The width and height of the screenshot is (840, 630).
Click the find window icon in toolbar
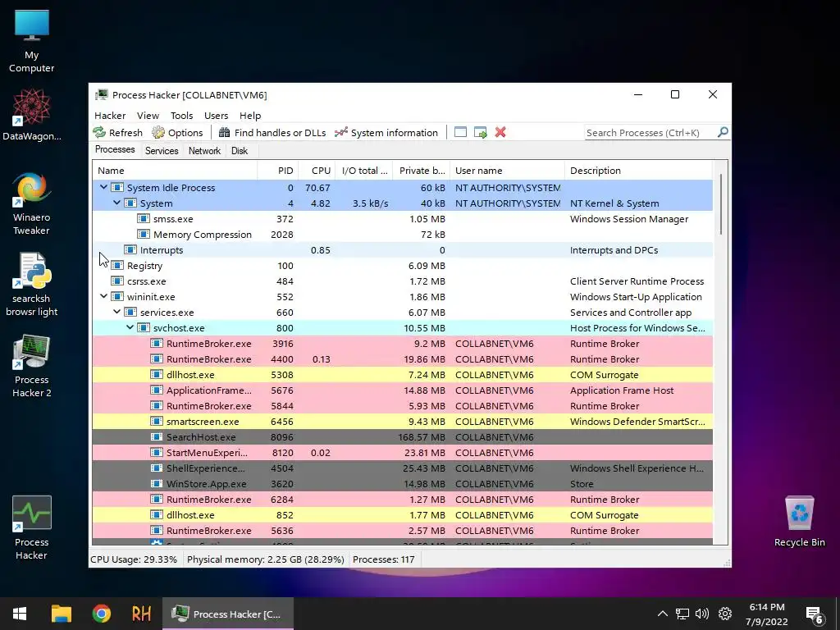pos(460,132)
